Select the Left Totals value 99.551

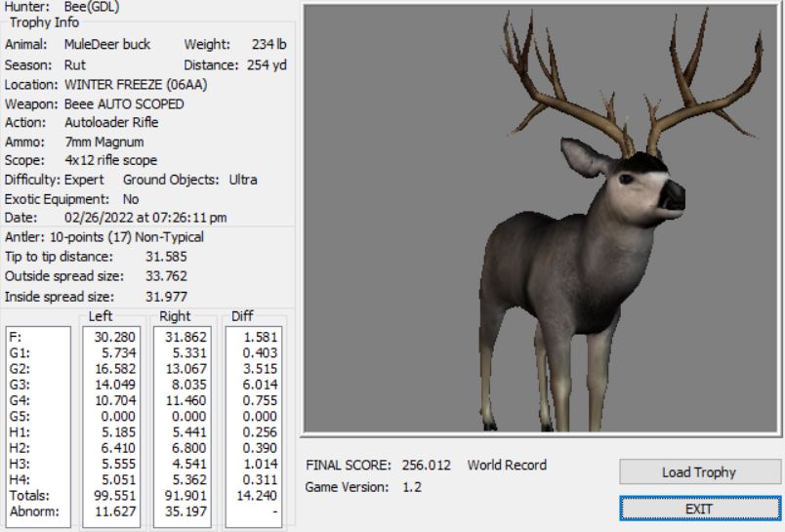pos(117,495)
